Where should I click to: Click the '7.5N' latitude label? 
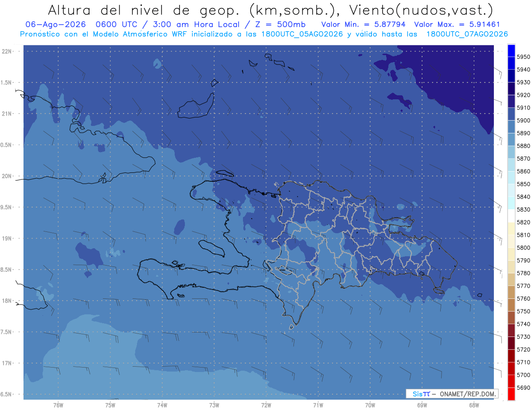(x=7, y=332)
